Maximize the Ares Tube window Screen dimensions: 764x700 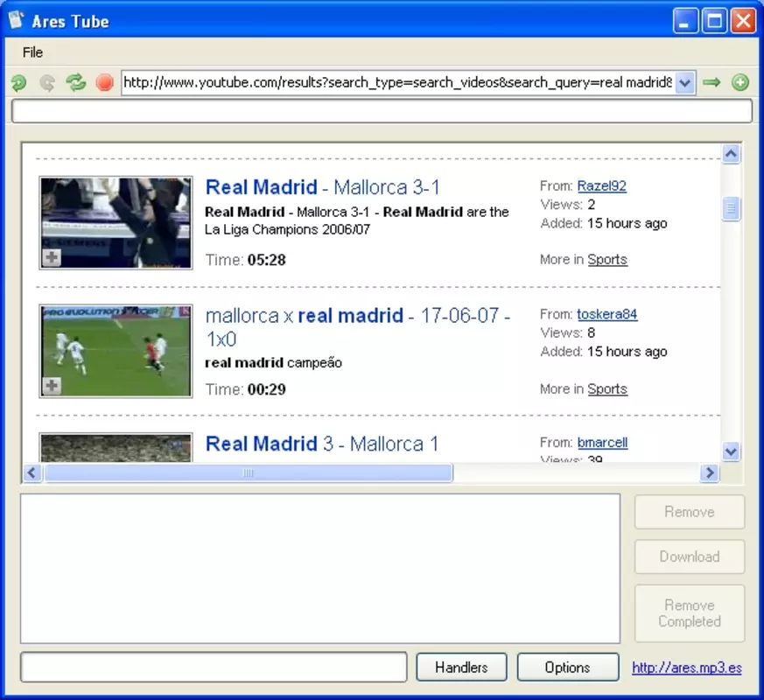coord(714,21)
